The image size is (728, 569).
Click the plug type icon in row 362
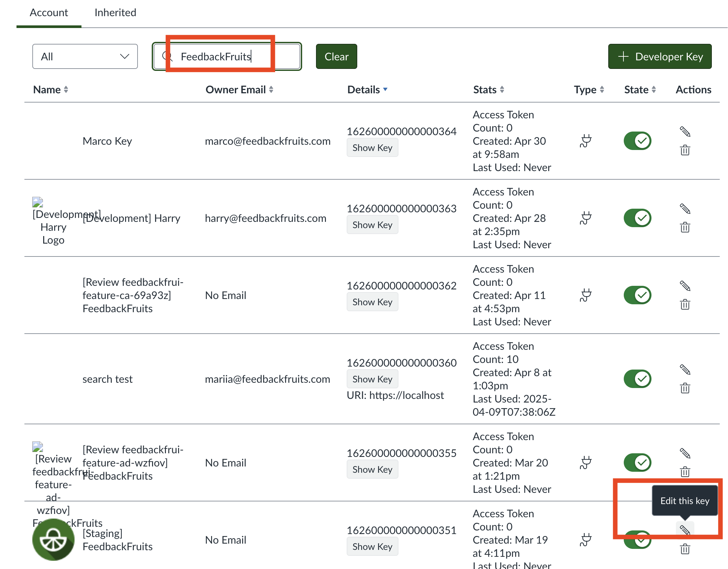click(x=586, y=295)
